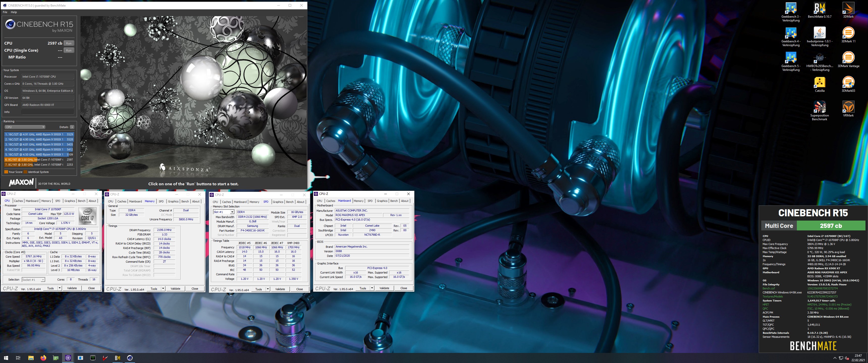Image resolution: width=868 pixels, height=363 pixels.
Task: Switch to CPU-Z via purple taskbar icon
Action: point(68,358)
